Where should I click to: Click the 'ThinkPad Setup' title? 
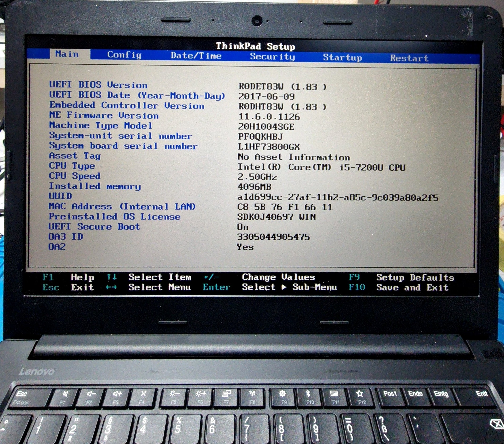point(255,46)
